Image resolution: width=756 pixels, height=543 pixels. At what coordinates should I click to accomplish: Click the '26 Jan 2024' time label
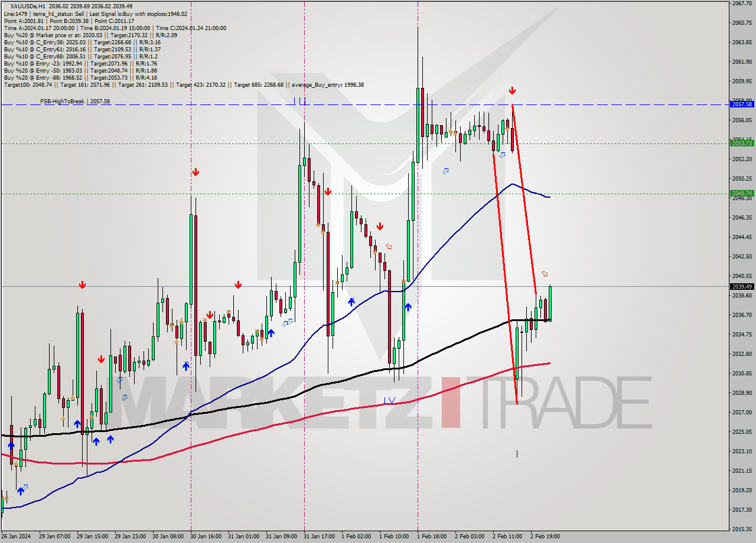tap(15, 537)
